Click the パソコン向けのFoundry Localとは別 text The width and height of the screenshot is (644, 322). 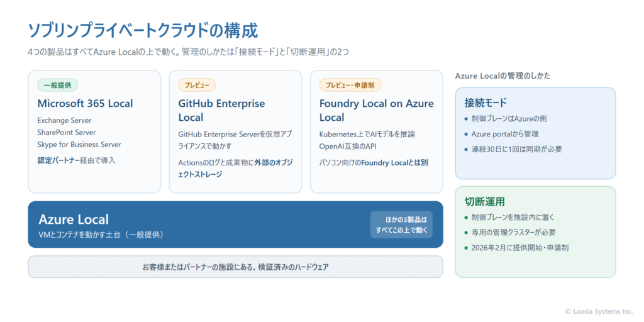pos(374,162)
